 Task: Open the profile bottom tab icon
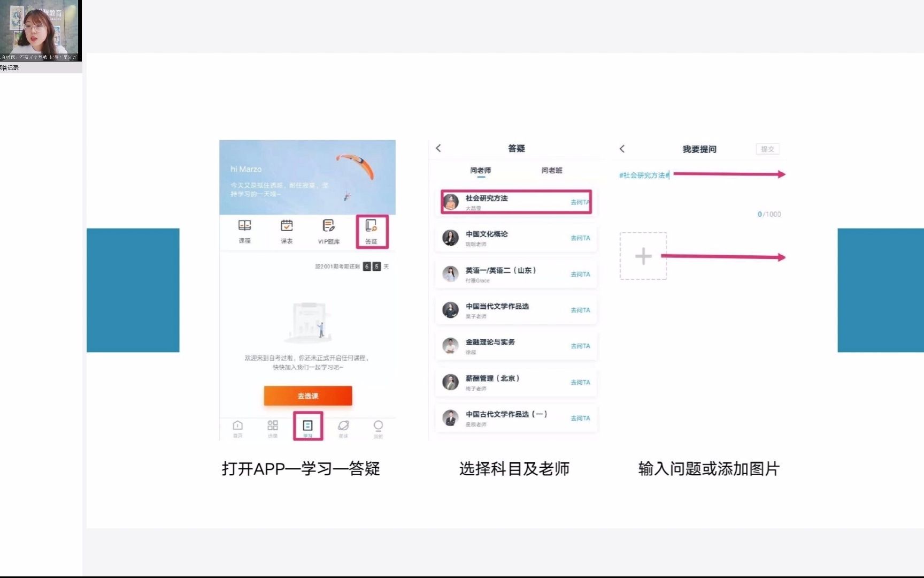(x=378, y=425)
